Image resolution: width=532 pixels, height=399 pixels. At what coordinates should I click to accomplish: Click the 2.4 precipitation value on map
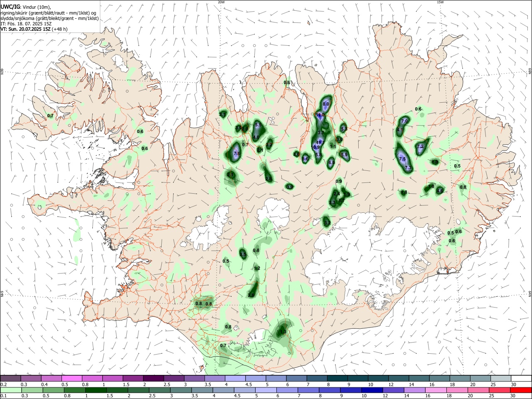pos(337,194)
